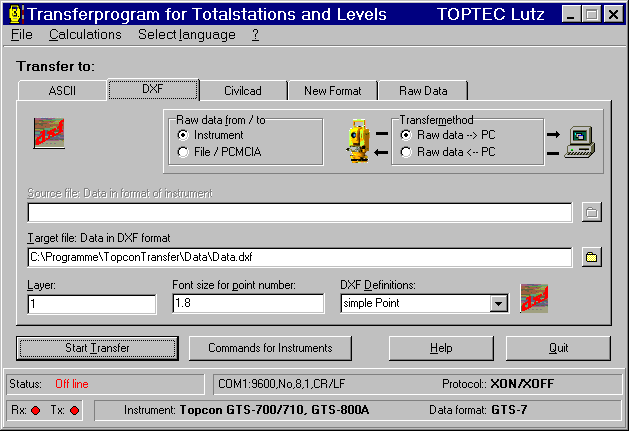Click the application icon in title bar
The image size is (629, 431).
click(x=12, y=14)
